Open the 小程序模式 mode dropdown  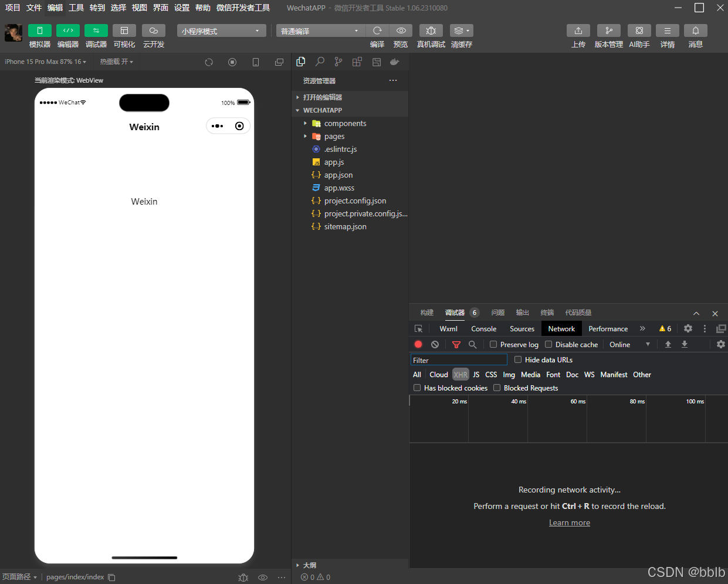pos(221,30)
